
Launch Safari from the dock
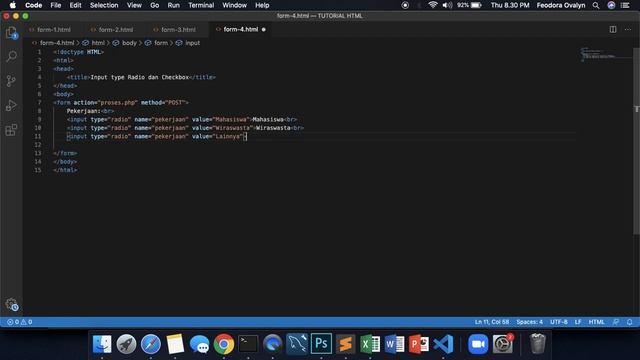[151, 344]
